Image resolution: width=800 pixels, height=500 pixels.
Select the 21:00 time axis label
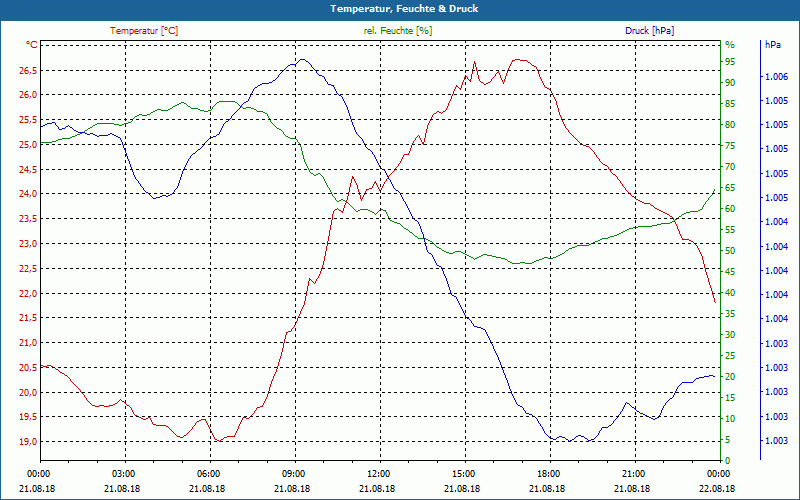pyautogui.click(x=635, y=473)
